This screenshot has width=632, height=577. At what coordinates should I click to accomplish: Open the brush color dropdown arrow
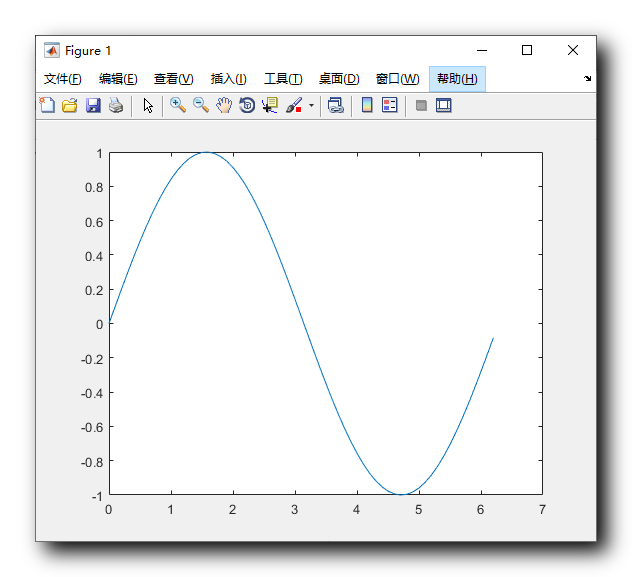click(x=311, y=106)
